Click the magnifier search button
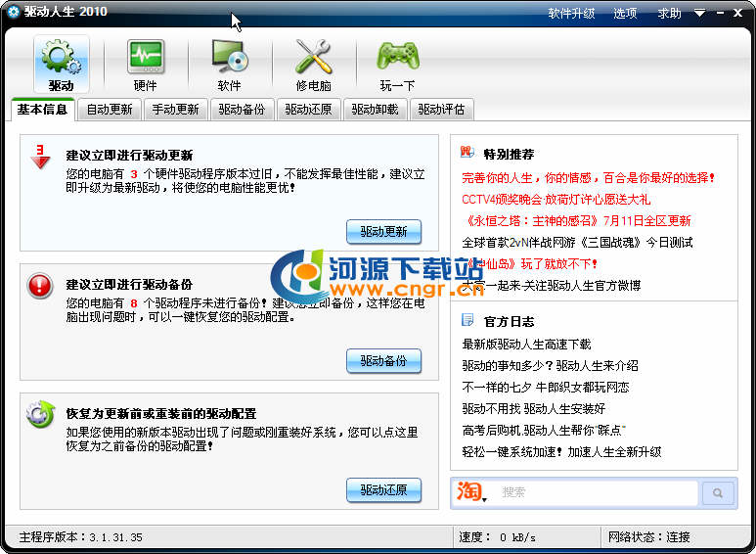 (x=718, y=492)
